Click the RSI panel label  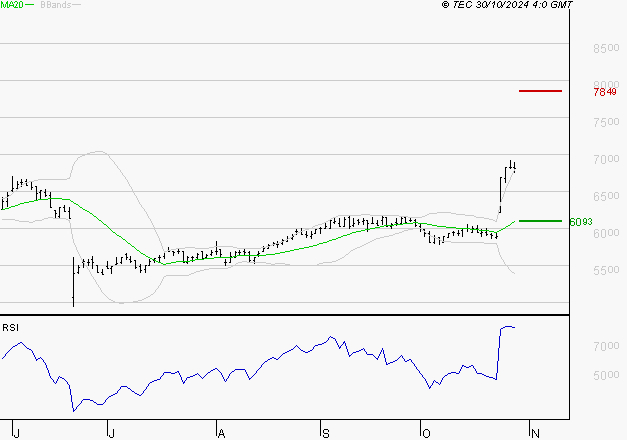[10, 328]
